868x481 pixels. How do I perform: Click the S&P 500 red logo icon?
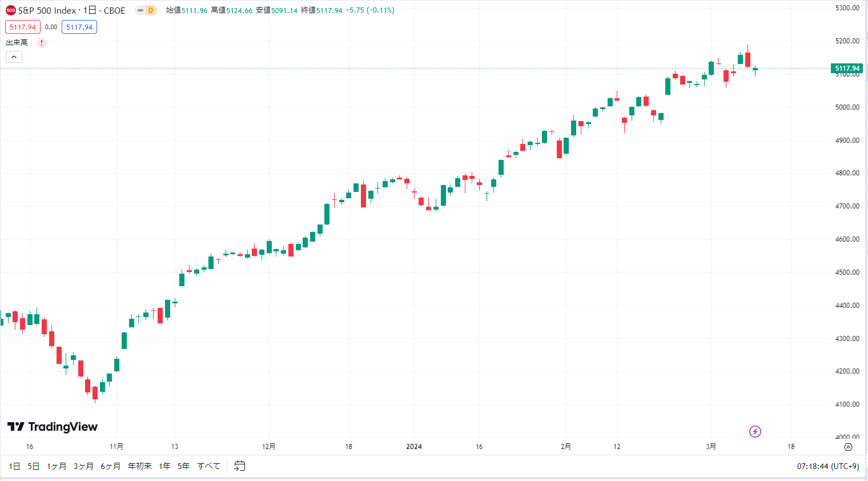[x=11, y=10]
